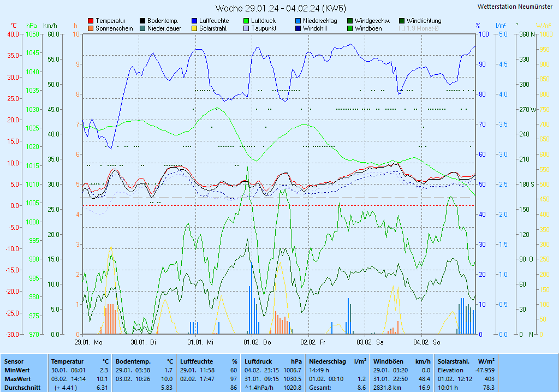
Task: Click the Wetterstation Neumünster label
Action: point(515,7)
